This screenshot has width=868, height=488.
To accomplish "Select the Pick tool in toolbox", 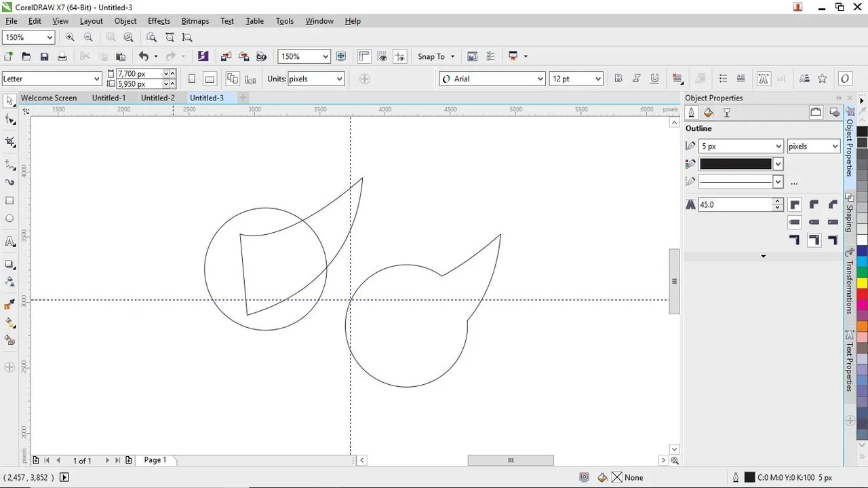I will click(9, 101).
